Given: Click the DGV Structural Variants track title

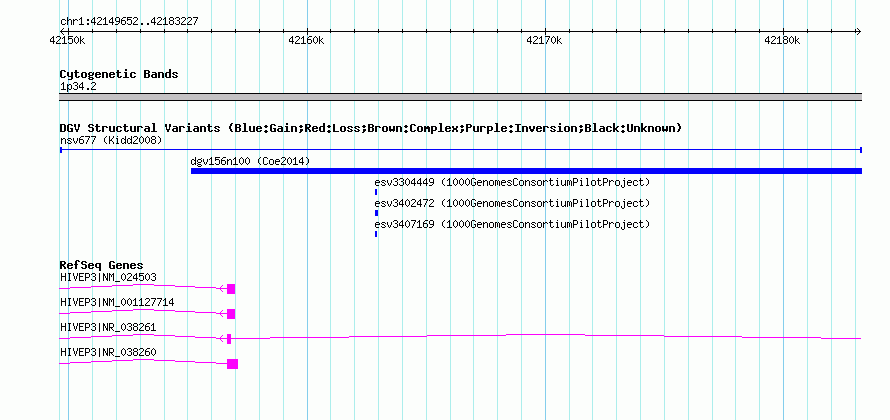Looking at the screenshot, I should point(371,128).
